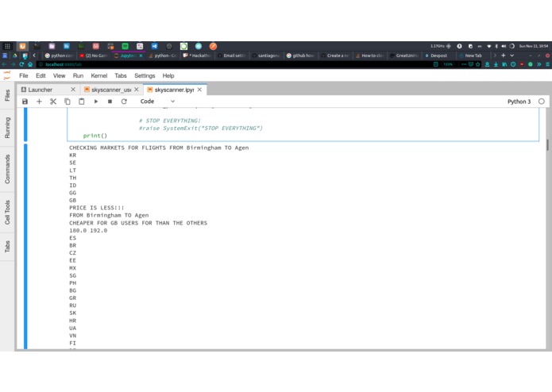
Task: Click the notebook vertical scrollbar handle
Action: tap(547, 145)
